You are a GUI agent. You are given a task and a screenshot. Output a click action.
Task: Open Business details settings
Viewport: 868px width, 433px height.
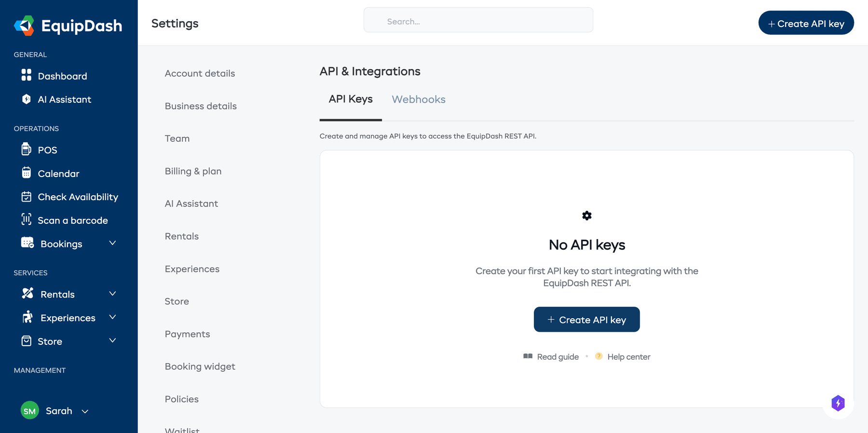pos(201,106)
